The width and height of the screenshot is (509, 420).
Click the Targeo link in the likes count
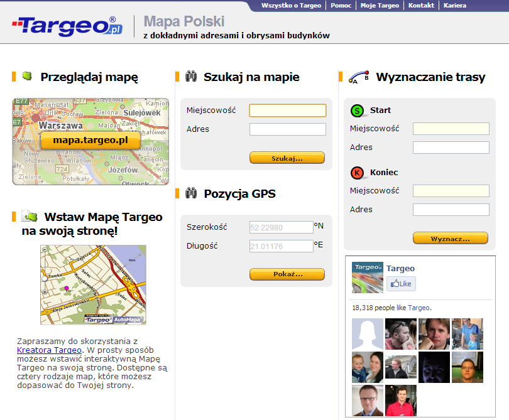[x=419, y=308]
